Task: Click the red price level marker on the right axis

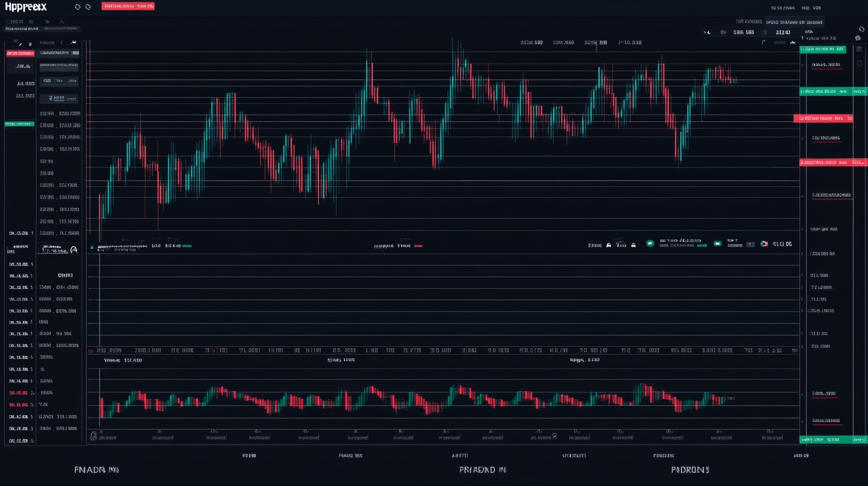Action: [829, 117]
